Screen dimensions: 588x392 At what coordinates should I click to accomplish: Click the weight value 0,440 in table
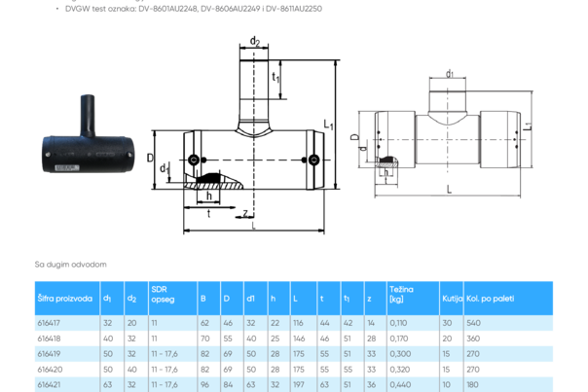pyautogui.click(x=400, y=385)
